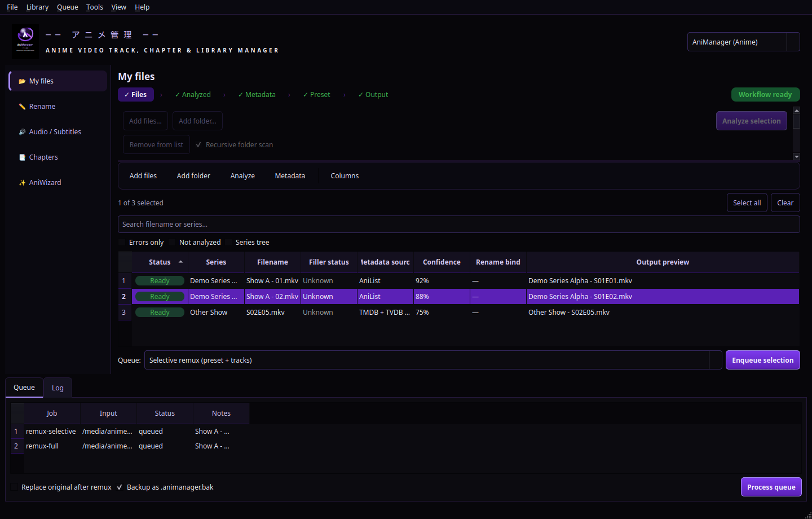
Task: Open the Help menu
Action: [142, 7]
